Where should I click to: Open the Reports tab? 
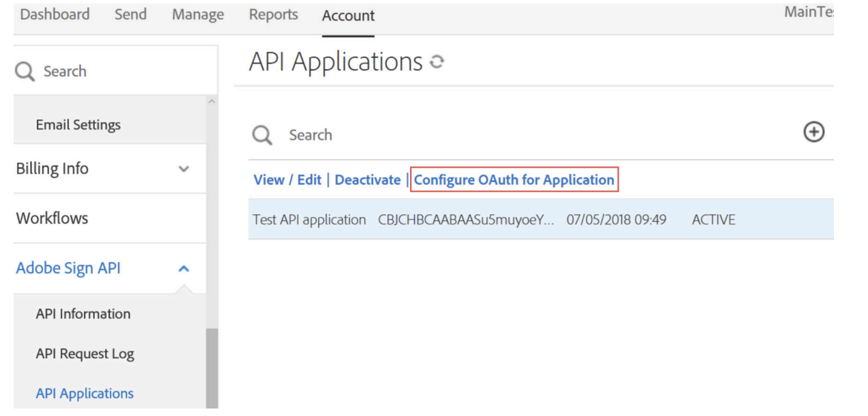point(273,15)
